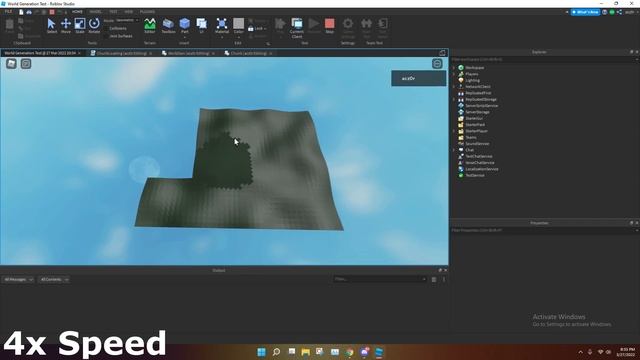Select TextChatService in Explorer
This screenshot has height=360, width=640.
coord(478,156)
